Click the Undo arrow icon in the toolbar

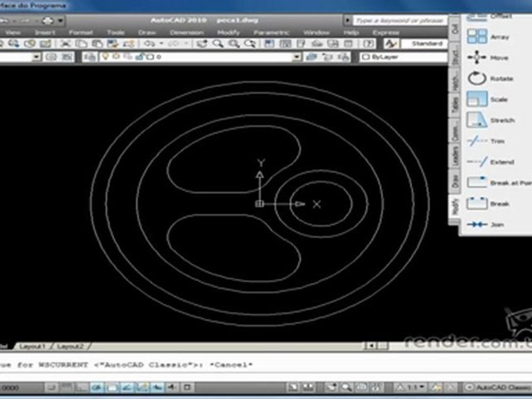click(x=149, y=44)
